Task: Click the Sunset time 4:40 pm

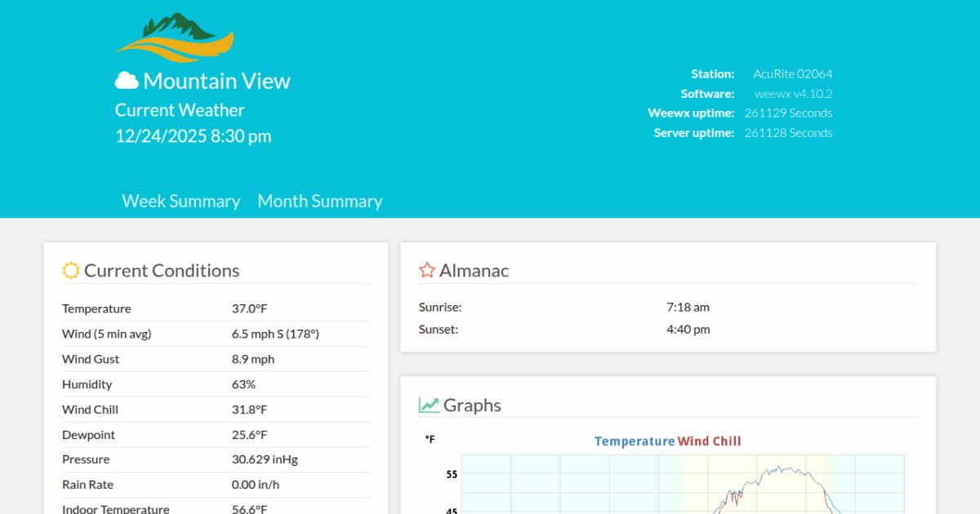Action: coord(688,330)
